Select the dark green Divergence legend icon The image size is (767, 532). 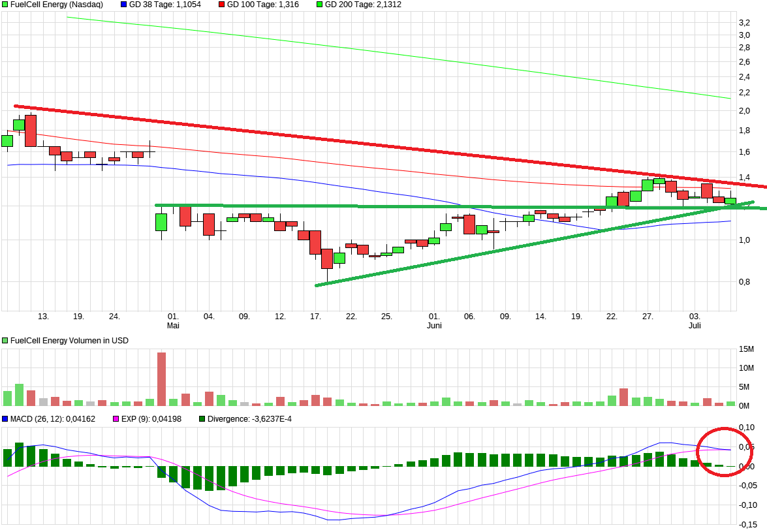[x=201, y=418]
